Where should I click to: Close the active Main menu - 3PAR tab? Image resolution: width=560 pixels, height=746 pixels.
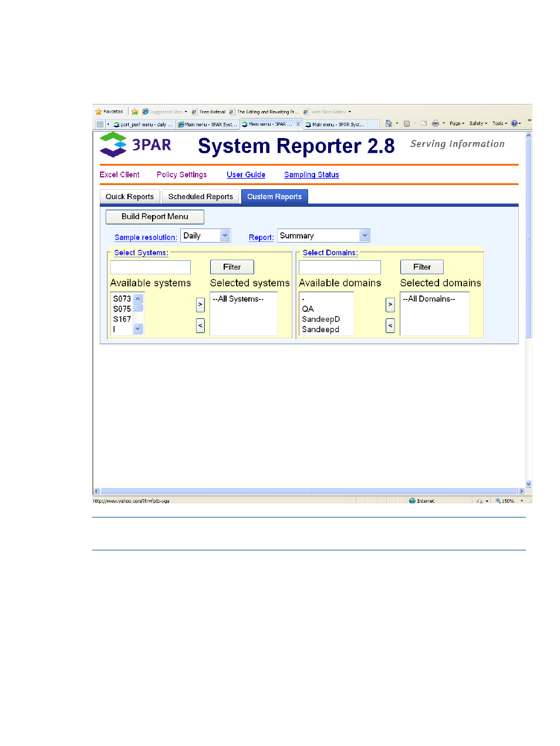[x=298, y=124]
